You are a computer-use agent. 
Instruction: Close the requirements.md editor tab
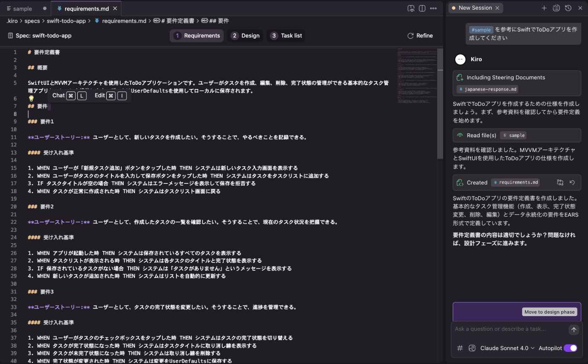(x=115, y=8)
